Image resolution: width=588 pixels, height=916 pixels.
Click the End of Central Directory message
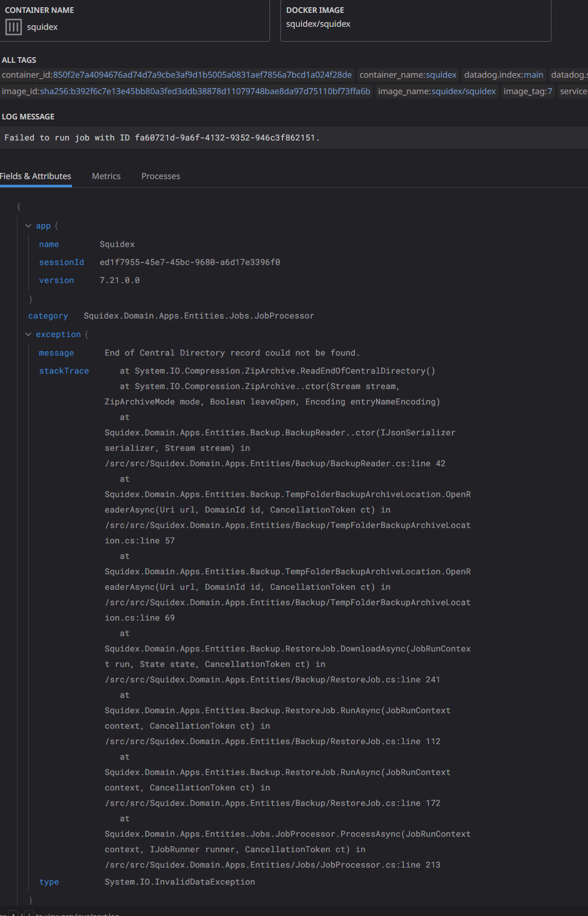(232, 353)
